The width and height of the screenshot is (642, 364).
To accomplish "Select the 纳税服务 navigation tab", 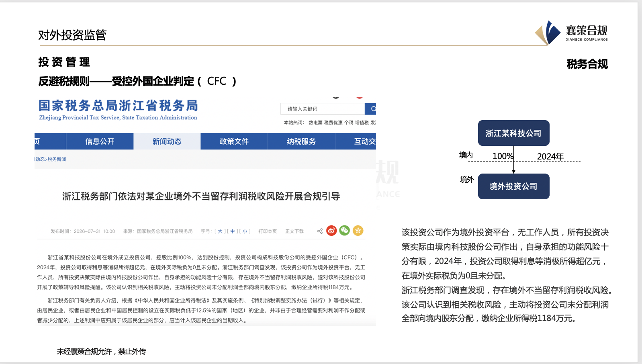I will [301, 141].
